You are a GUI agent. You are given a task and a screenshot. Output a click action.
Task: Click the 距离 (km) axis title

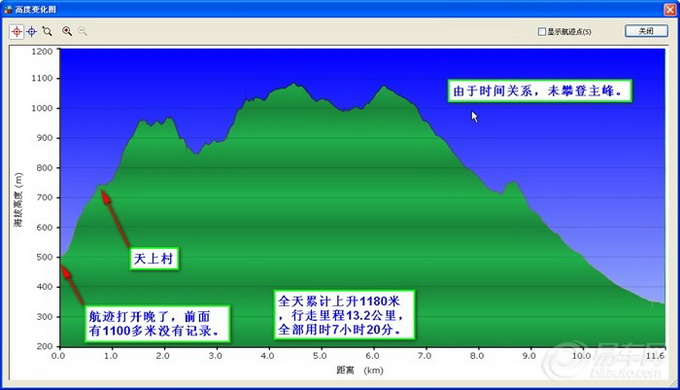pyautogui.click(x=360, y=370)
